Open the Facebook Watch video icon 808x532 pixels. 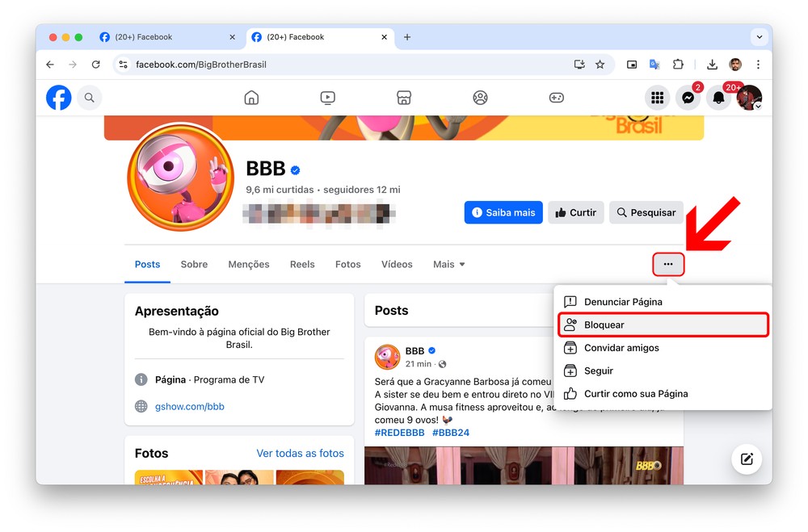click(x=327, y=98)
